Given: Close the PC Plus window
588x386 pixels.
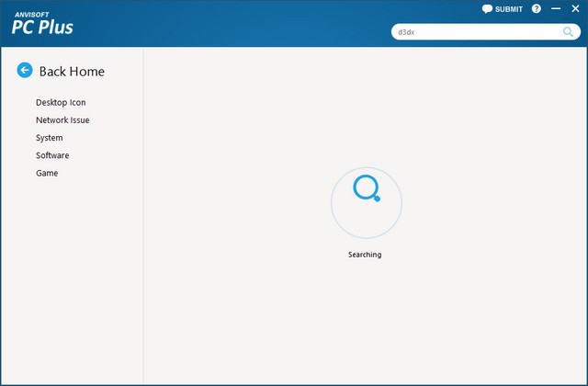Looking at the screenshot, I should click(575, 9).
